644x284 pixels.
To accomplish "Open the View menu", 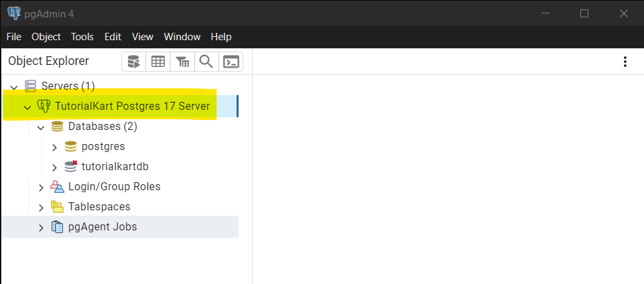I will pyautogui.click(x=143, y=37).
